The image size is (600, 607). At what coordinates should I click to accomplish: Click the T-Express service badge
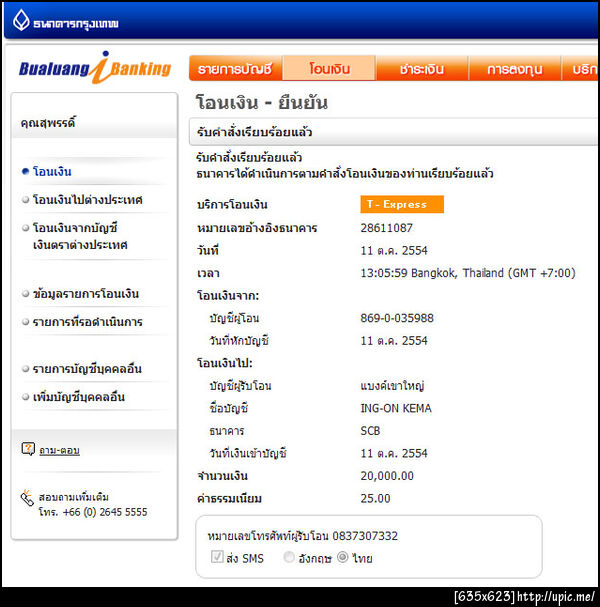[x=402, y=204]
